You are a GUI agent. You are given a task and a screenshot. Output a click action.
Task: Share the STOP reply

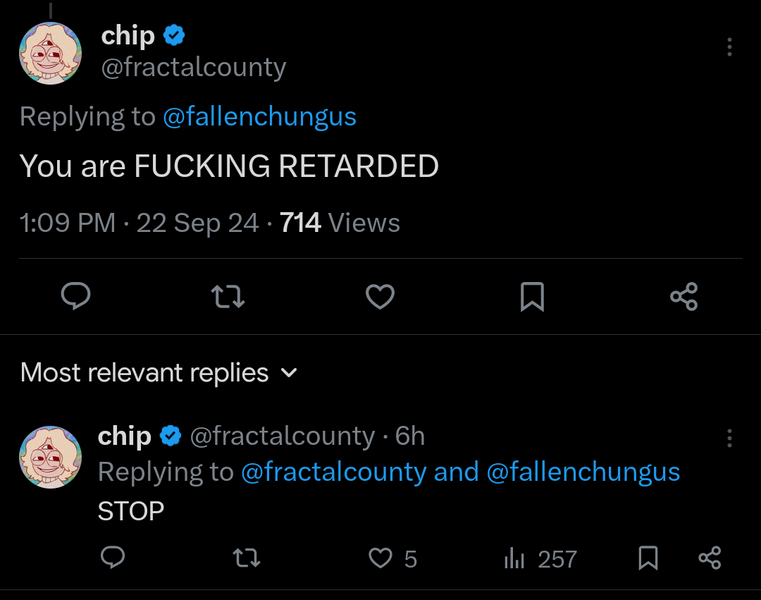coord(709,558)
